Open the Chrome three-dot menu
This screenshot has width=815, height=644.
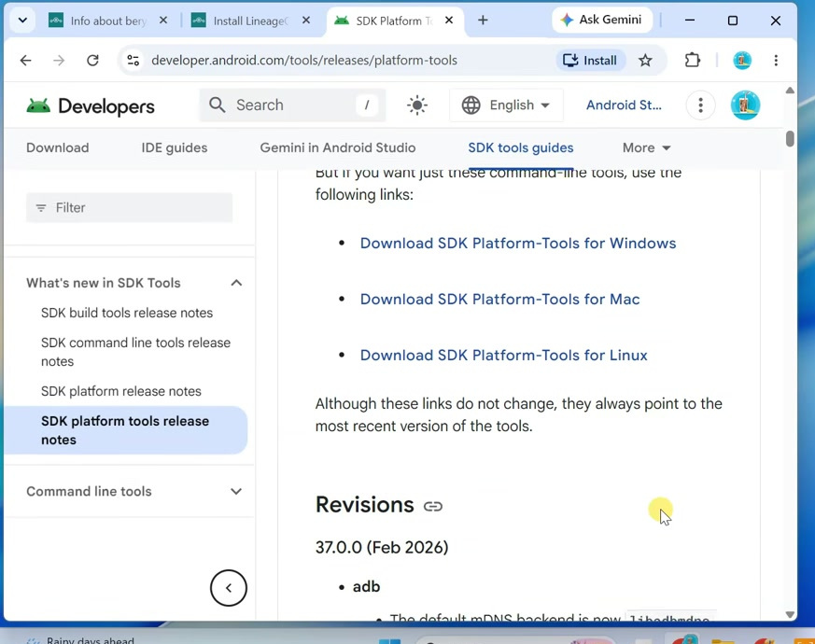coord(776,61)
